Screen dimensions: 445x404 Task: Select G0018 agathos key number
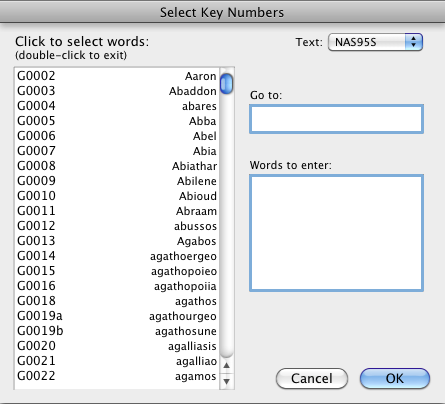[117, 301]
